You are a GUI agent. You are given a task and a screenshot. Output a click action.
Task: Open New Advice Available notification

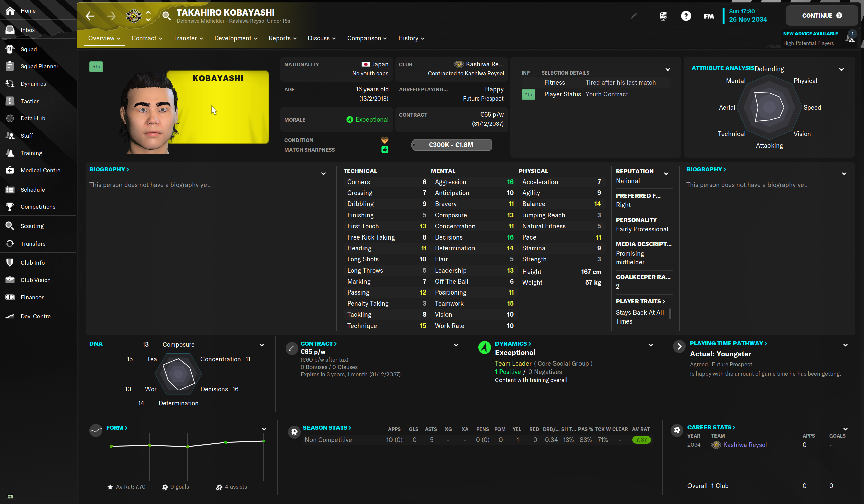pos(819,38)
